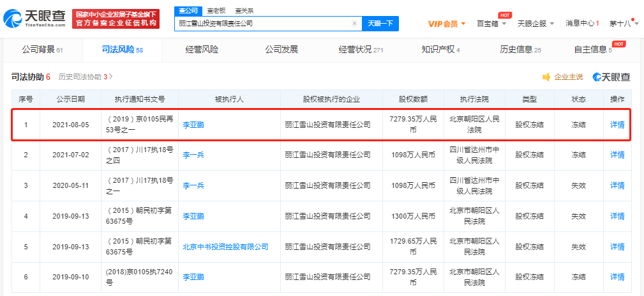Viewport: 644px width, 296px height.
Task: Open 北京中书投资控股有限公司 link
Action: [x=225, y=247]
